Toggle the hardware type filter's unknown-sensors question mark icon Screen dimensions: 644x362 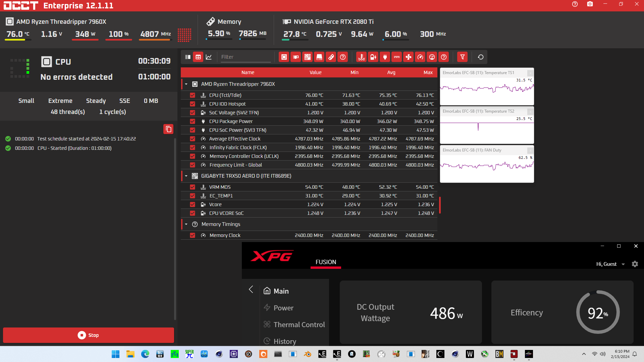click(343, 57)
